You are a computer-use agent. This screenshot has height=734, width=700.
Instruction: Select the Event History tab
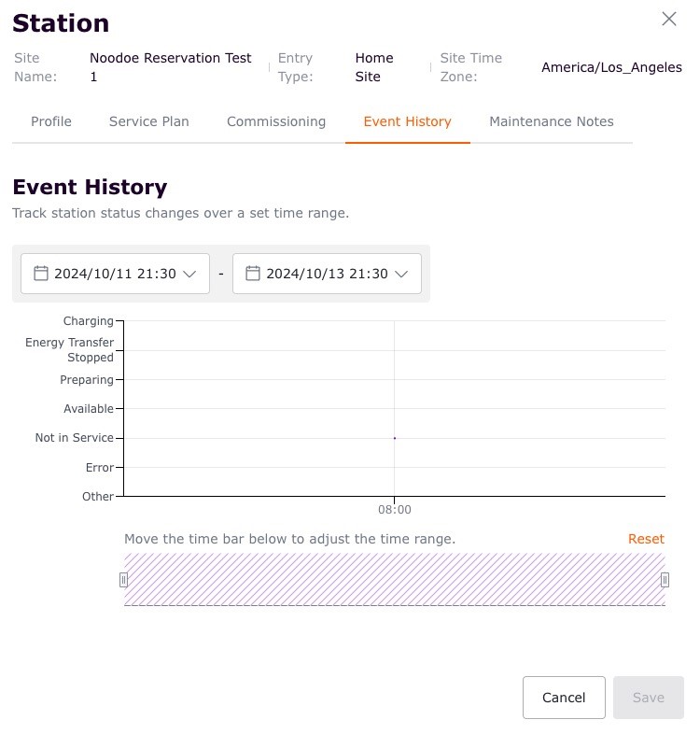pos(407,121)
